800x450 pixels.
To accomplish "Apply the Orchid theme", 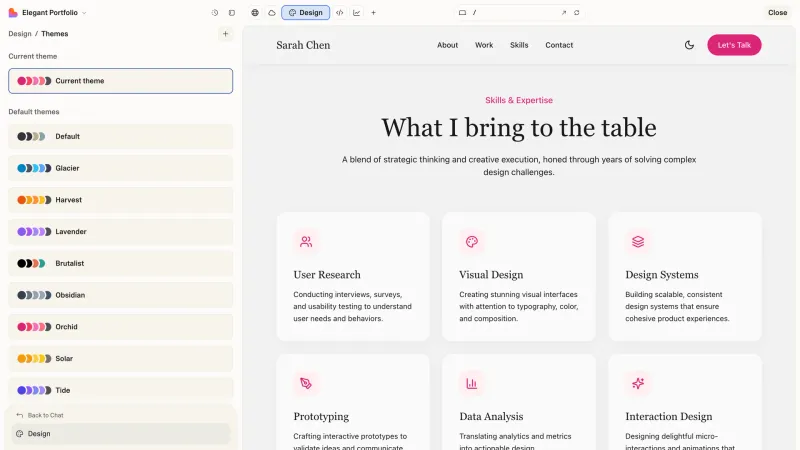I will click(120, 327).
